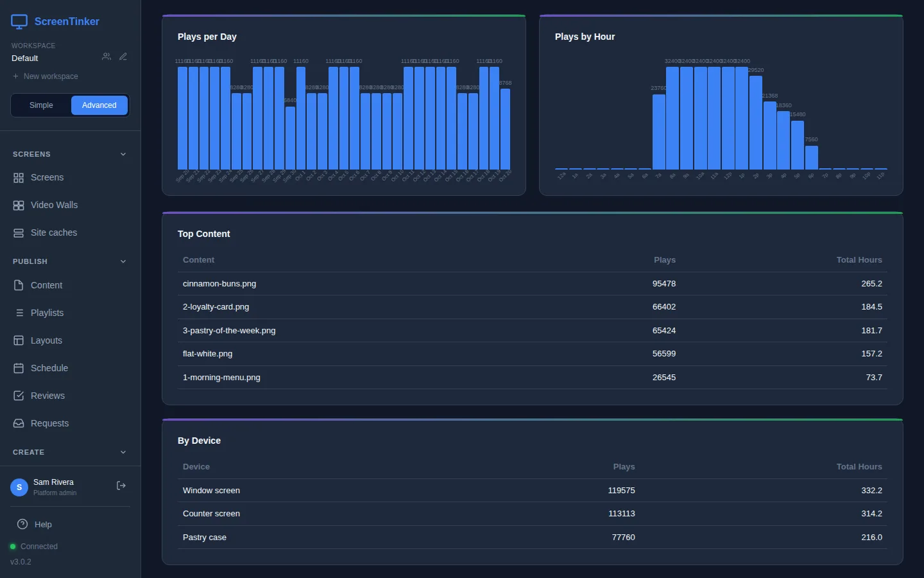Click the 265.2 total hours value

(x=871, y=284)
